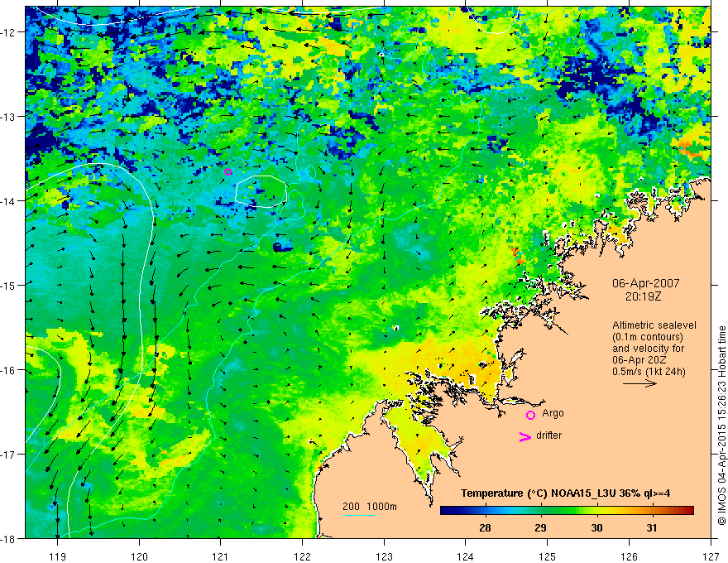The width and height of the screenshot is (728, 563).
Task: Click latitude axis label -13
Action: [x=9, y=117]
